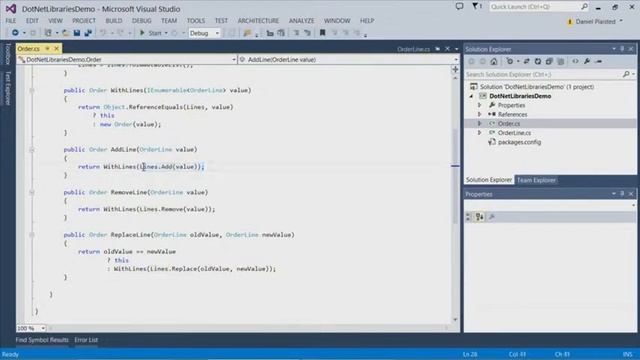Collapse the RemoveLine method outline

[x=32, y=192]
